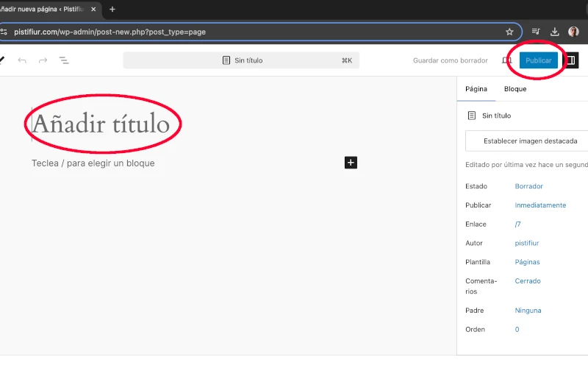Image resolution: width=588 pixels, height=368 pixels.
Task: Open a new browser tab
Action: [112, 10]
